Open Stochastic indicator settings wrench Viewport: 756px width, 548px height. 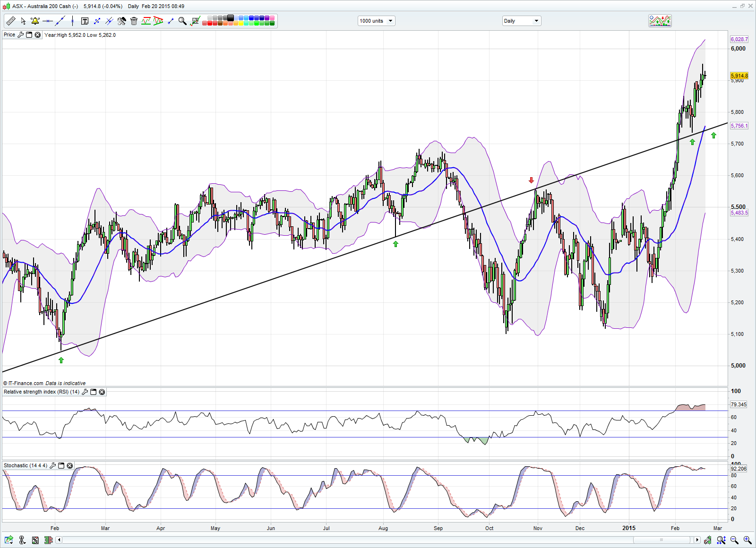(x=53, y=466)
